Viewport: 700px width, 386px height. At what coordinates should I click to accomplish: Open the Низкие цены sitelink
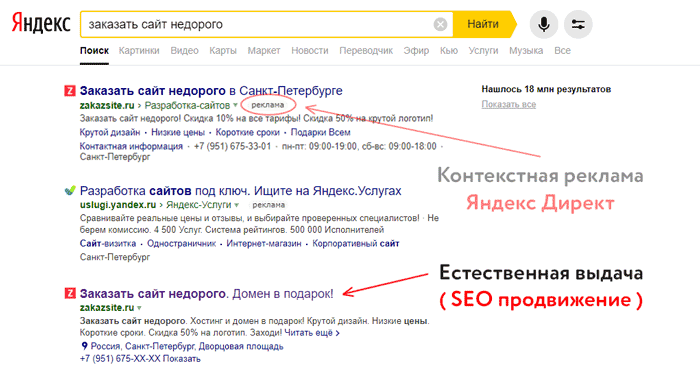click(x=178, y=133)
